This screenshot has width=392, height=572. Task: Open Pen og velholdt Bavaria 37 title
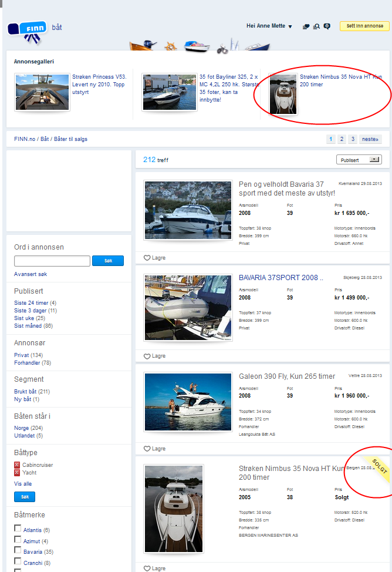[287, 189]
